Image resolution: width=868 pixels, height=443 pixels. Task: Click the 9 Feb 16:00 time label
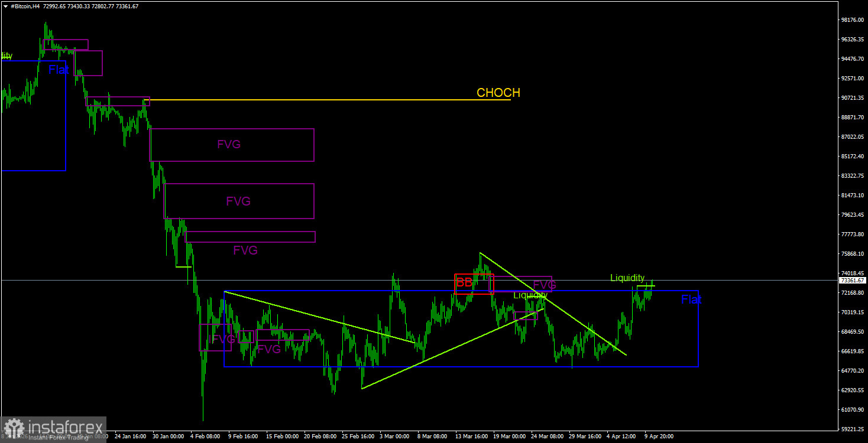(x=244, y=437)
